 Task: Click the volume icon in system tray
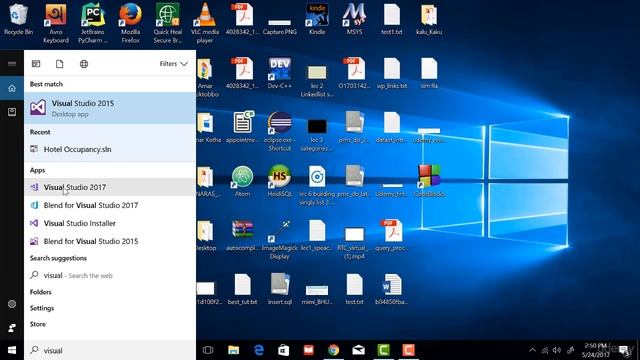tap(557, 350)
